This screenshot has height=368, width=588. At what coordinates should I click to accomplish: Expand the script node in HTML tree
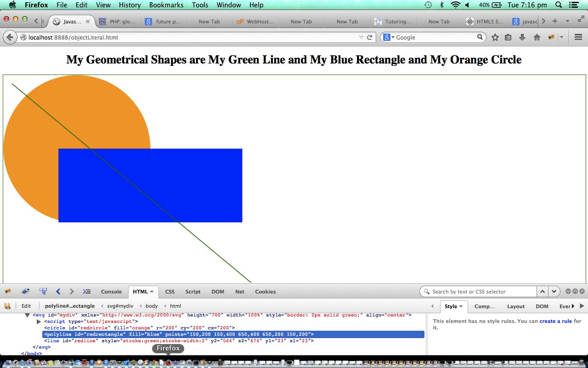click(39, 322)
